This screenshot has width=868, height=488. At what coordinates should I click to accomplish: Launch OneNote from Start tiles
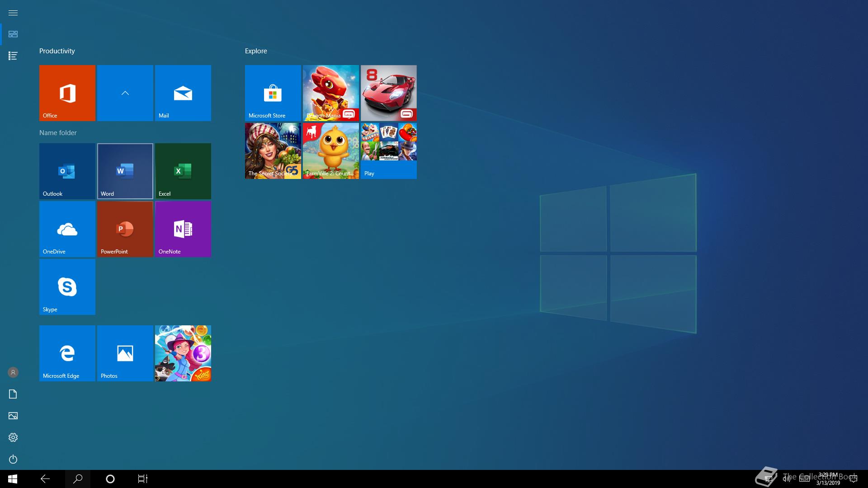tap(183, 229)
